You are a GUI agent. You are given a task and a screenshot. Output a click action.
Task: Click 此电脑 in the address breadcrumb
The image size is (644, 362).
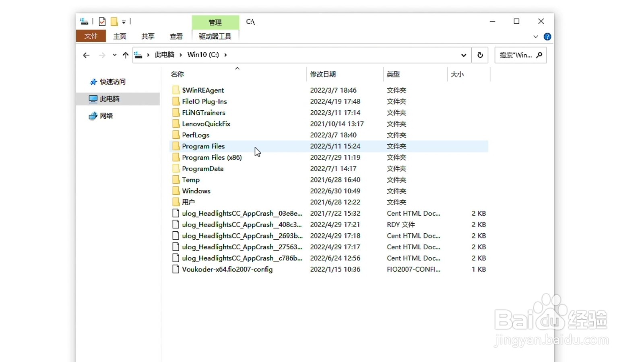(165, 55)
